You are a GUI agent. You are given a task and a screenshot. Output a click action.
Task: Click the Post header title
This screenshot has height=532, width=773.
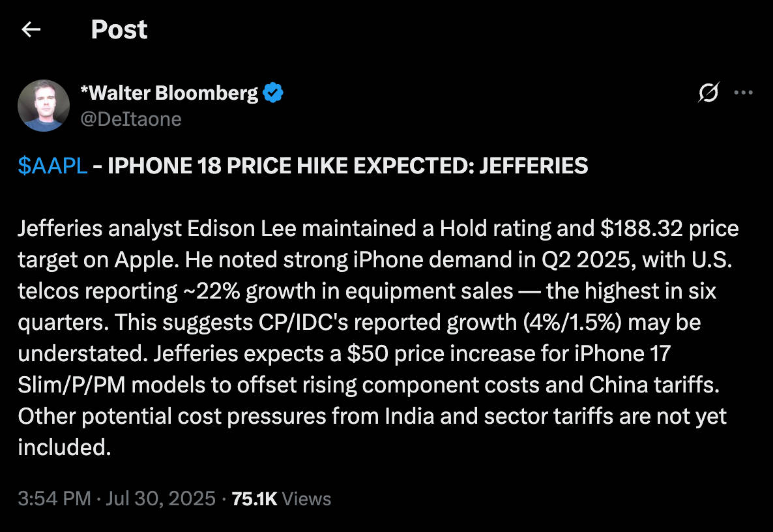point(119,29)
